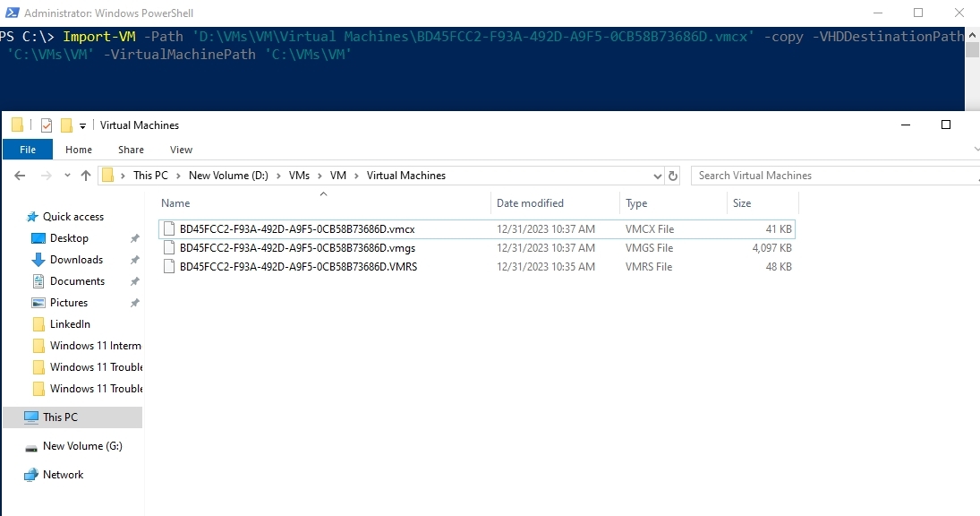Image resolution: width=980 pixels, height=516 pixels.
Task: Unpin Desktop from Quick access
Action: (134, 237)
